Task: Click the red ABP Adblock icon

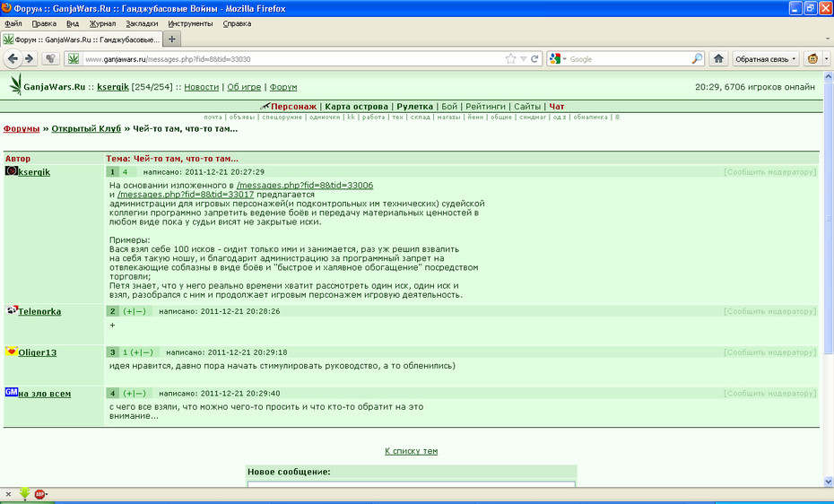Action: click(39, 494)
